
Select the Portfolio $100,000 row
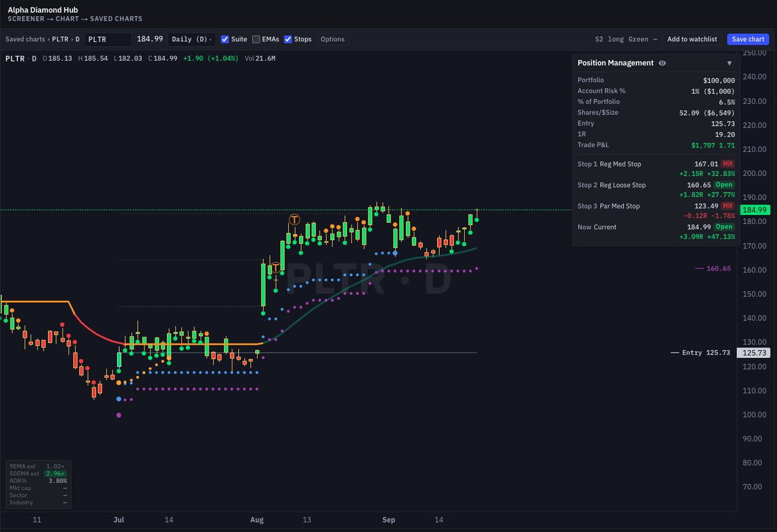tap(656, 80)
